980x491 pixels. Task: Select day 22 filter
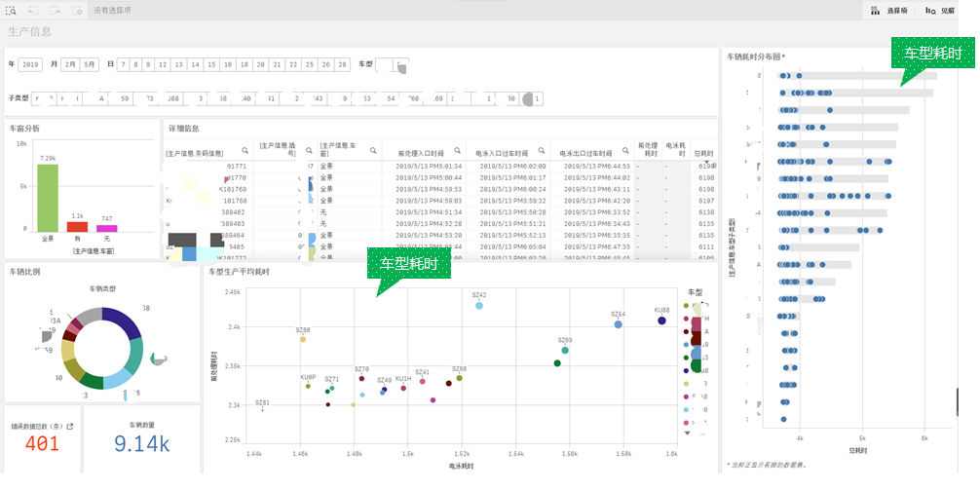coord(293,64)
